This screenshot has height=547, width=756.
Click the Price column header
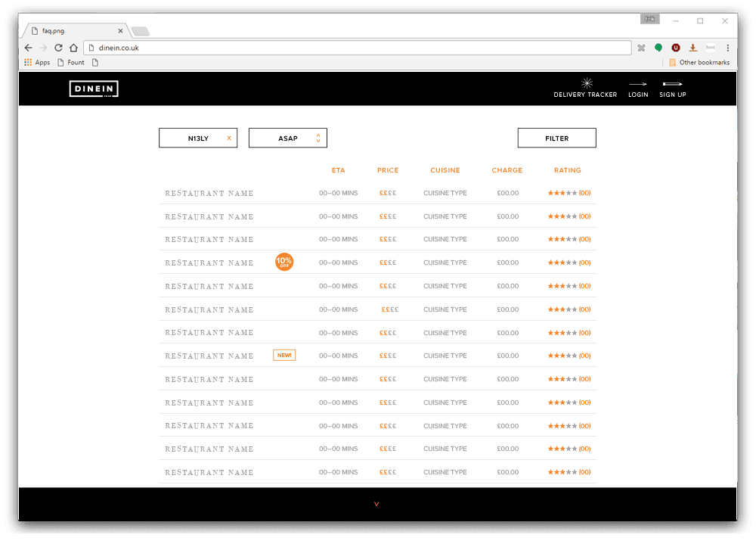[388, 170]
